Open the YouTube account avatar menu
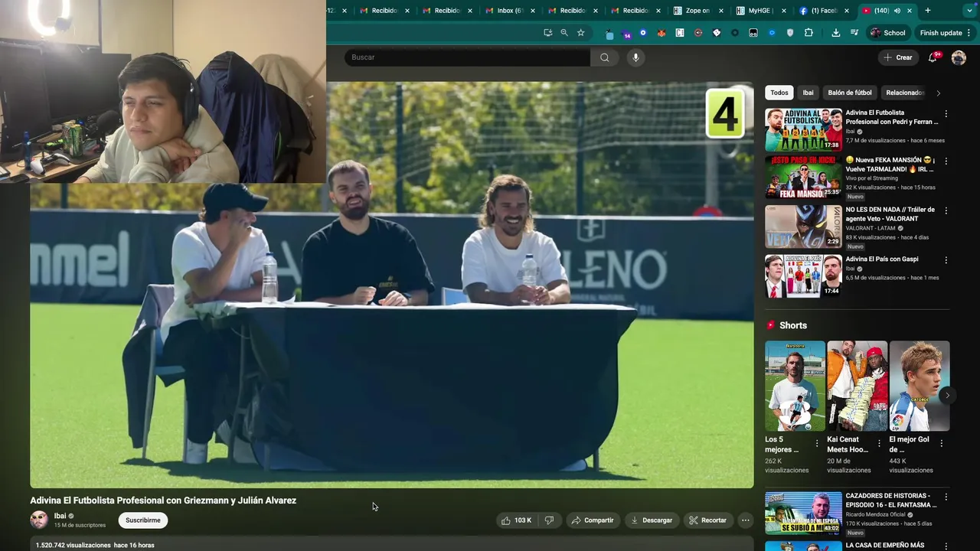Screen dimensions: 980x551 (x=959, y=57)
